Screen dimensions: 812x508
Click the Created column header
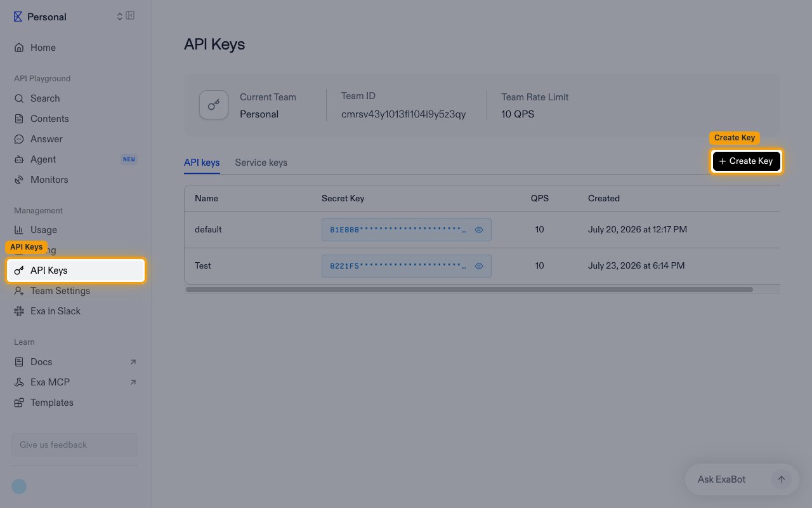click(x=604, y=198)
